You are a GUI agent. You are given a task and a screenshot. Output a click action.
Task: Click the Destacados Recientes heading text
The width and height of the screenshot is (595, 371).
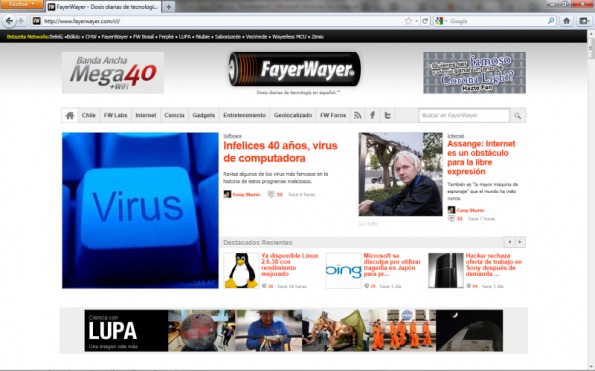coord(258,242)
